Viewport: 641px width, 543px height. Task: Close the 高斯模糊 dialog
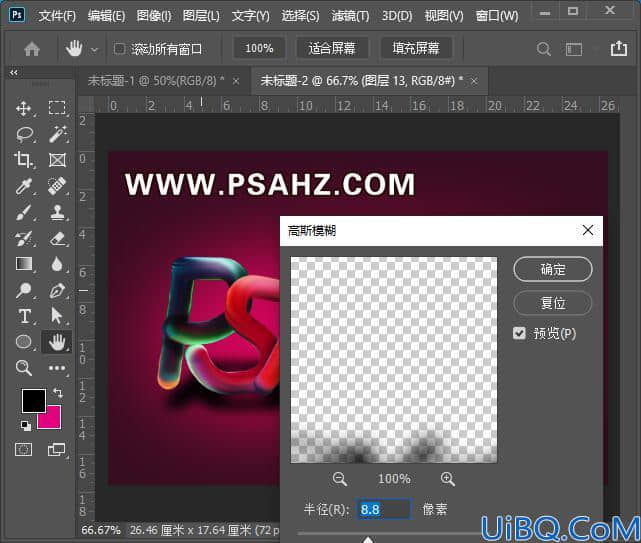coord(588,230)
